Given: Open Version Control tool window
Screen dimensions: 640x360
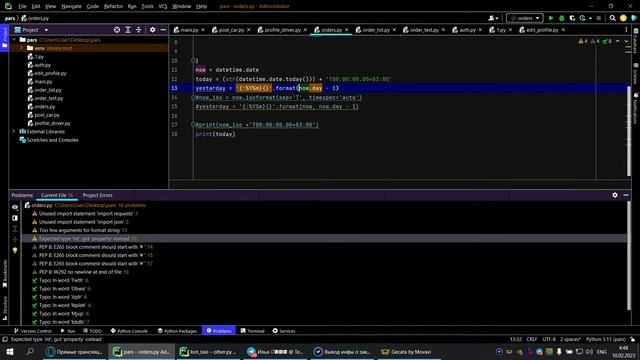Looking at the screenshot, I should point(33,331).
